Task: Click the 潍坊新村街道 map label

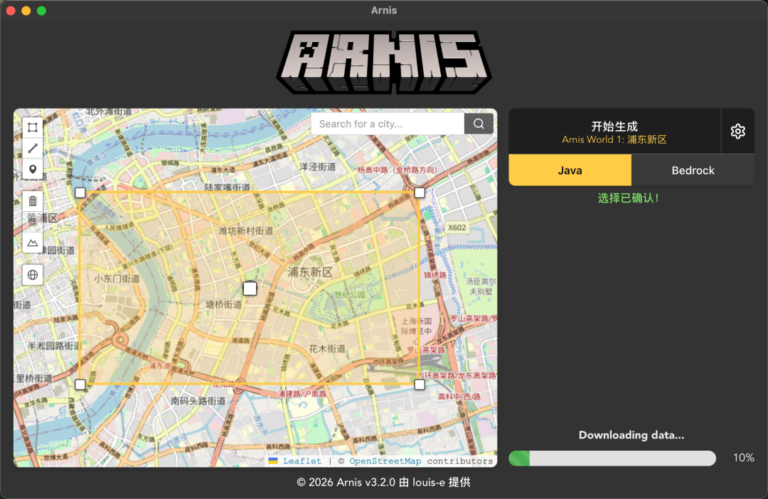Action: point(245,231)
